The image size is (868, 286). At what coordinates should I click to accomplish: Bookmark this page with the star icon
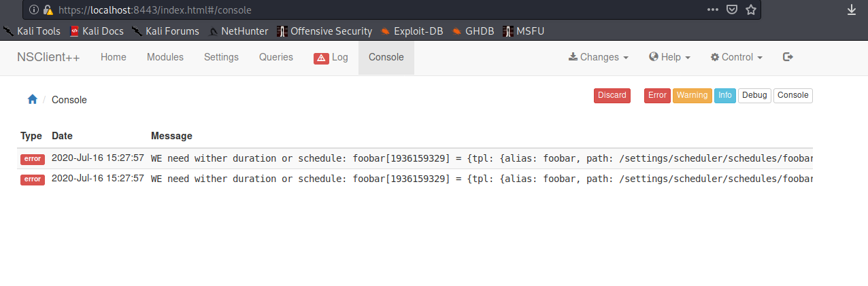click(751, 10)
